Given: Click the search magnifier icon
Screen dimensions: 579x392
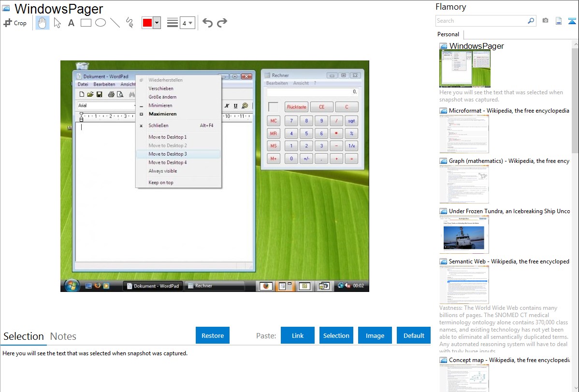Looking at the screenshot, I should pyautogui.click(x=531, y=21).
